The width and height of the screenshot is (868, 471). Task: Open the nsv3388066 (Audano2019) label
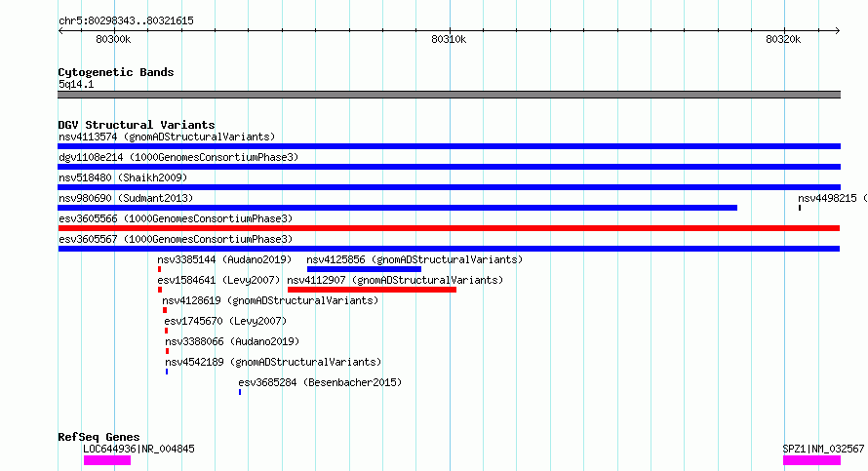coord(232,341)
